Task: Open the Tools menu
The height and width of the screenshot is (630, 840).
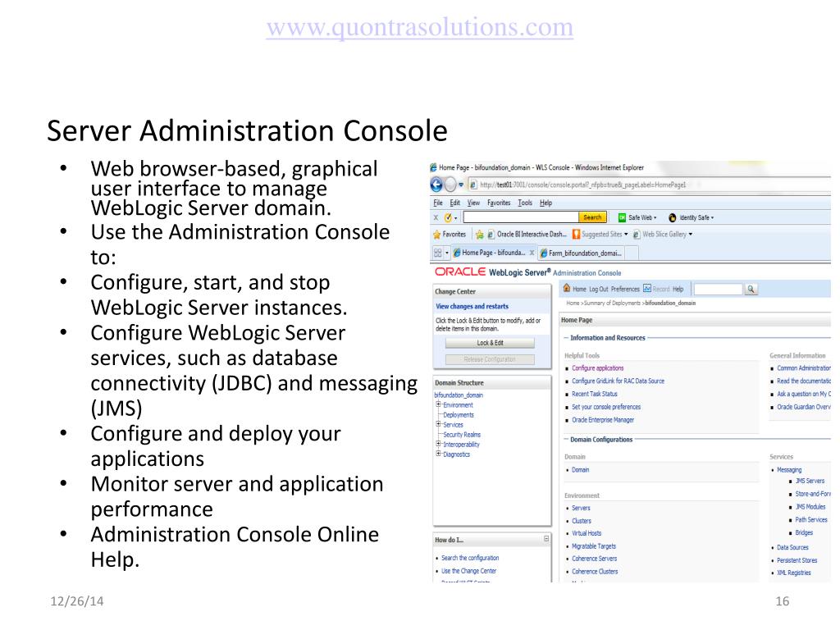Action: coord(525,203)
